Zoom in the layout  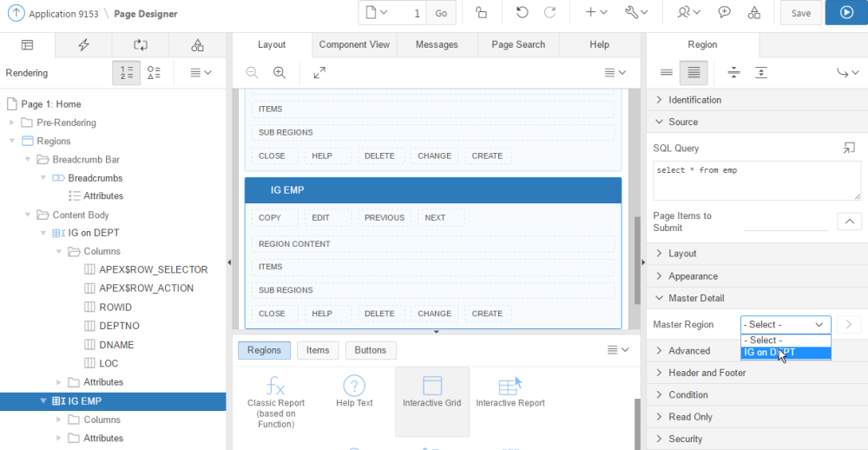[279, 73]
